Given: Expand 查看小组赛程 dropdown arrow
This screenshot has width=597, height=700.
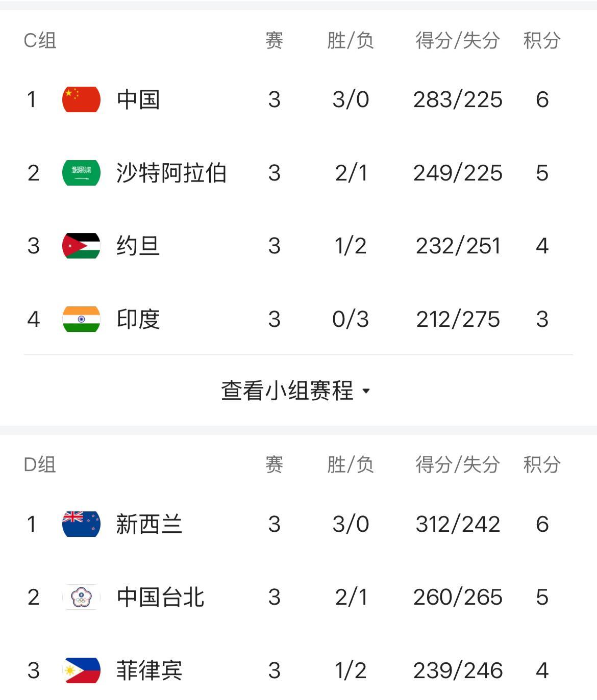Looking at the screenshot, I should tap(366, 392).
